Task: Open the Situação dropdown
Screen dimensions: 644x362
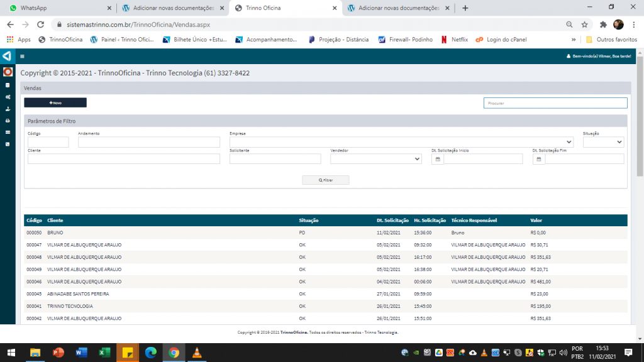Action: click(x=603, y=143)
